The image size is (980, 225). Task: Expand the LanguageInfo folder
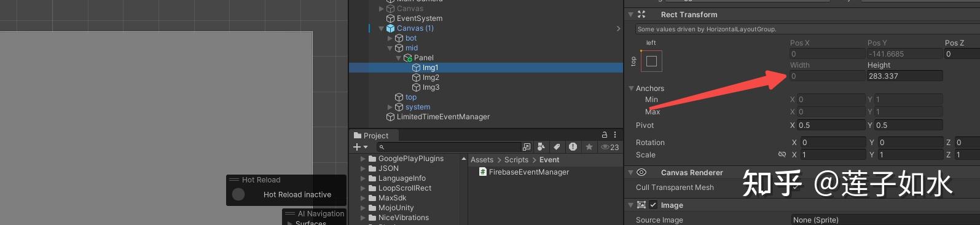pos(363,178)
